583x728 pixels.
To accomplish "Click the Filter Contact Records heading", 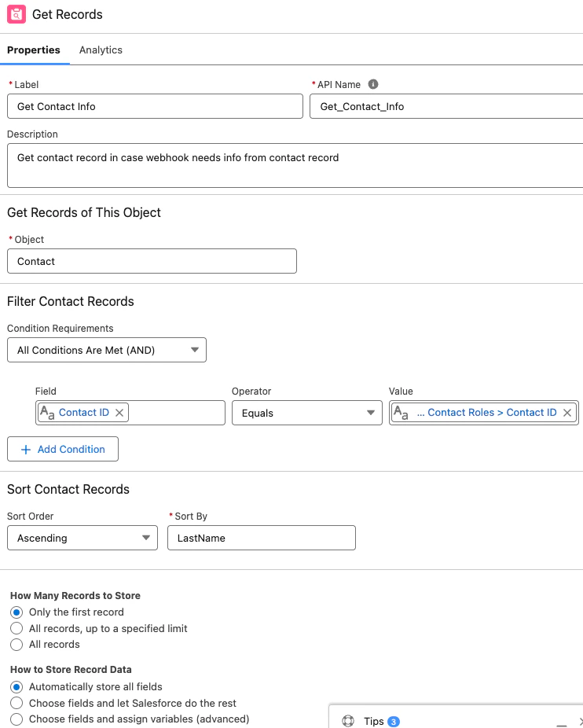I will coord(71,301).
